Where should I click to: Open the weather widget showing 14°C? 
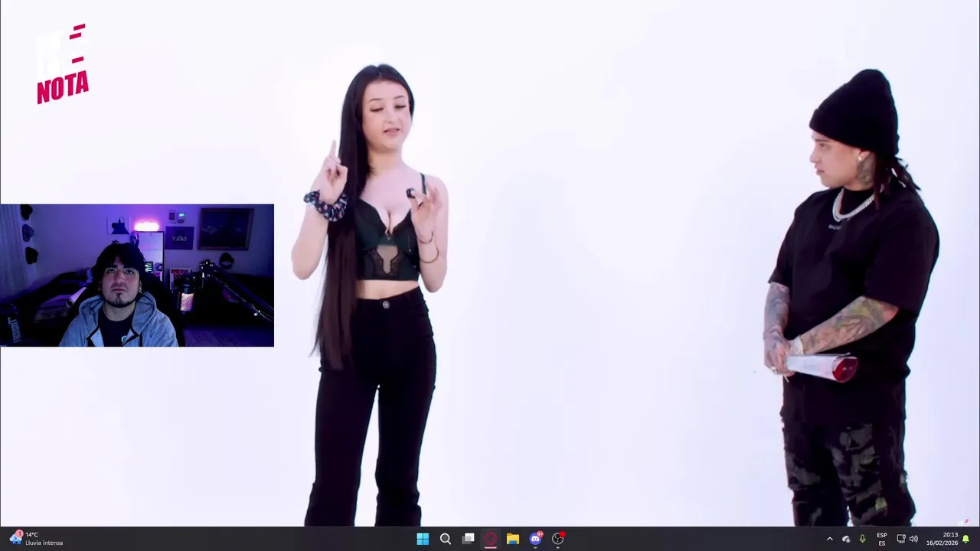(x=37, y=539)
